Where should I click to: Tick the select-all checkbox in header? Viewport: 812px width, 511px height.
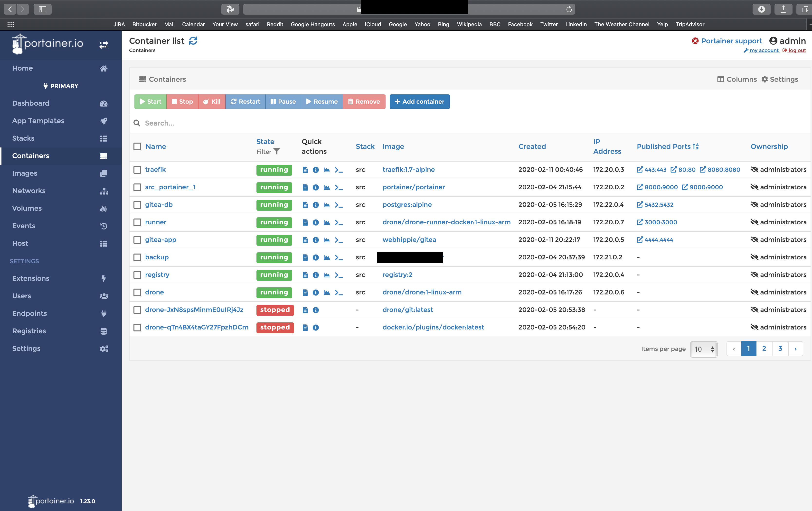pos(137,146)
